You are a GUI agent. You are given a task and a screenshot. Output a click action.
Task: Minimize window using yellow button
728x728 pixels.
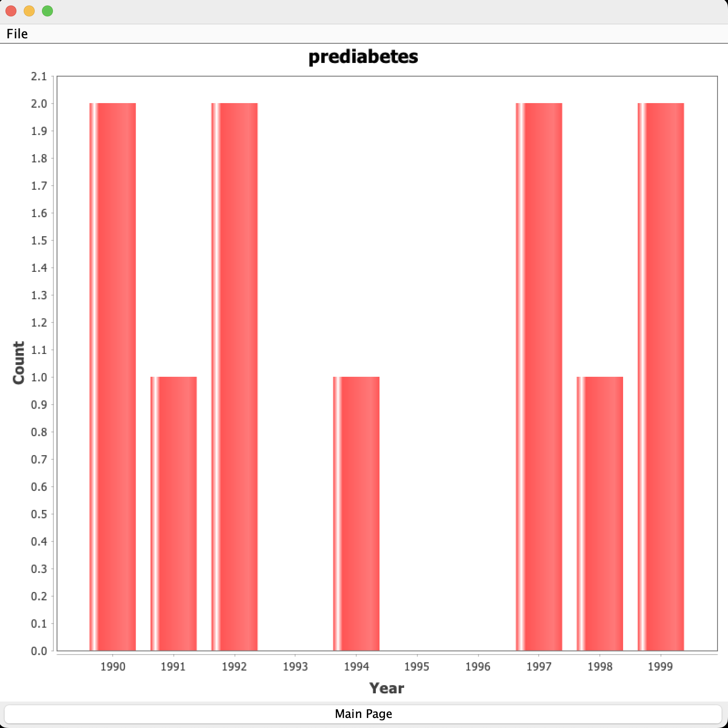tap(29, 11)
